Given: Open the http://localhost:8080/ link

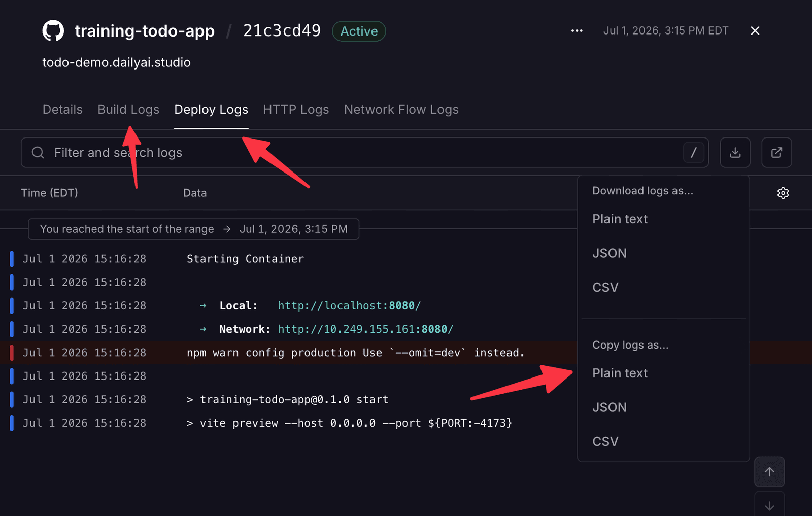Looking at the screenshot, I should pos(349,305).
